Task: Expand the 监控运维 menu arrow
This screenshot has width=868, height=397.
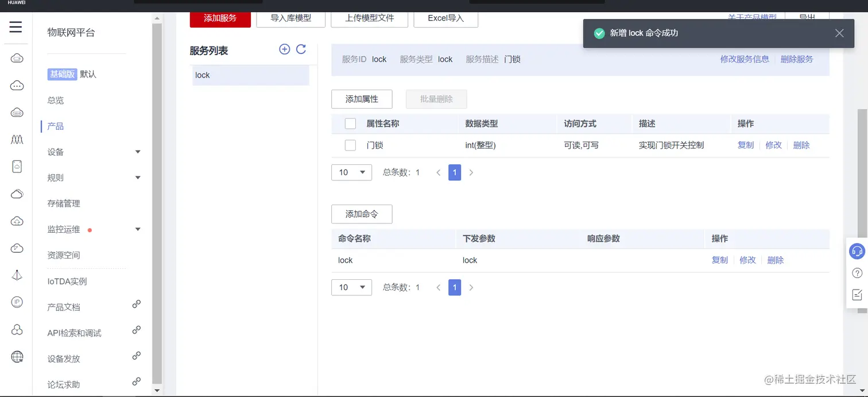Action: click(138, 230)
